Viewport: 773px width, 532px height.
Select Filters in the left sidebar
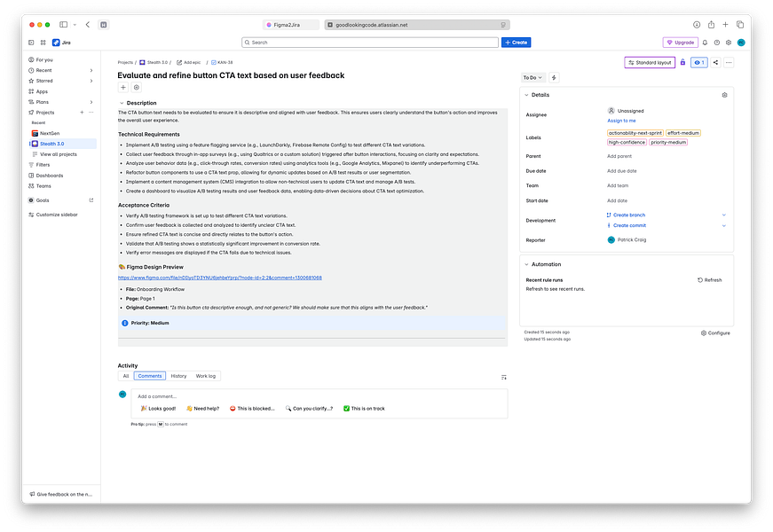pyautogui.click(x=43, y=164)
